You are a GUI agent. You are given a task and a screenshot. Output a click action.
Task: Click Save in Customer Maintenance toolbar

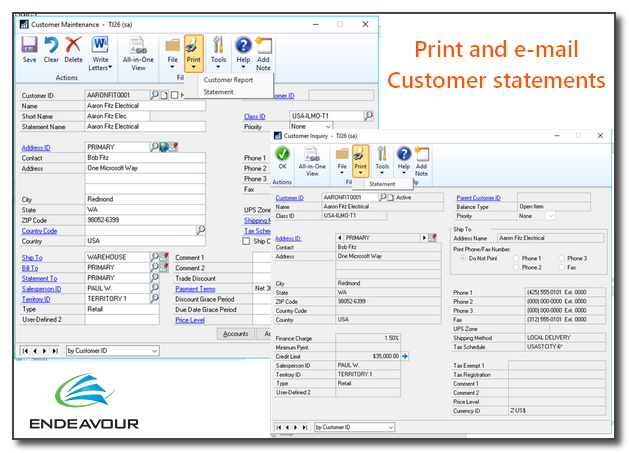[29, 50]
